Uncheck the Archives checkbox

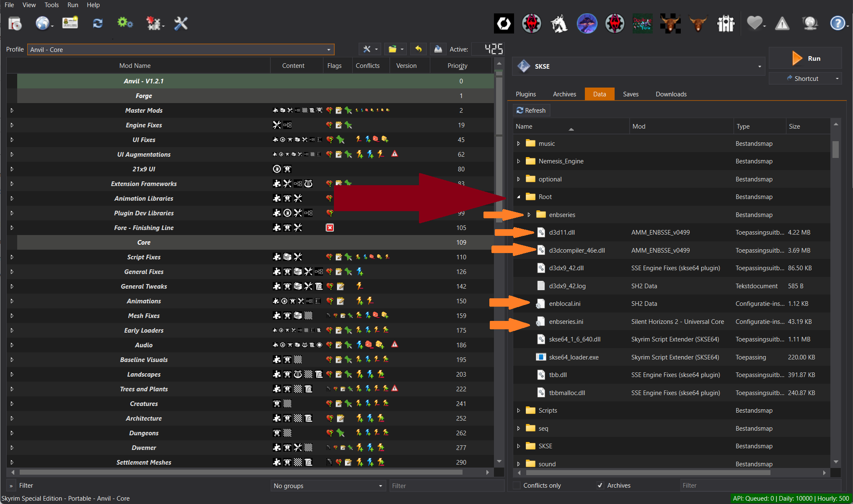(600, 485)
